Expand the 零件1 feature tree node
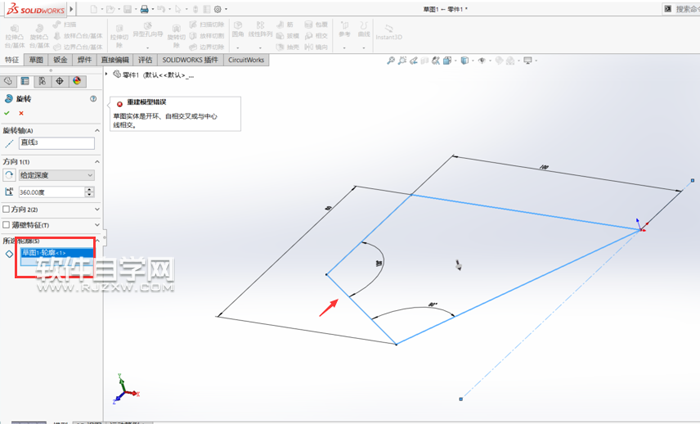 [108, 74]
